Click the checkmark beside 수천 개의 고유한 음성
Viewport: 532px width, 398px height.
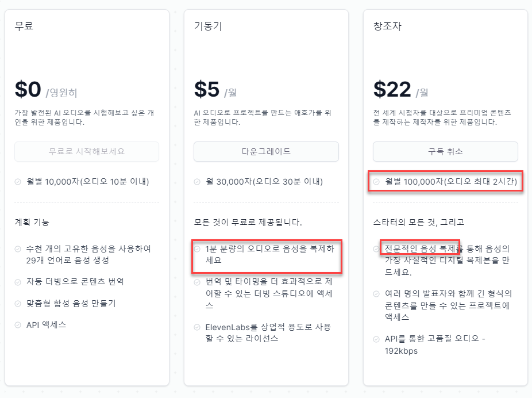point(18,249)
